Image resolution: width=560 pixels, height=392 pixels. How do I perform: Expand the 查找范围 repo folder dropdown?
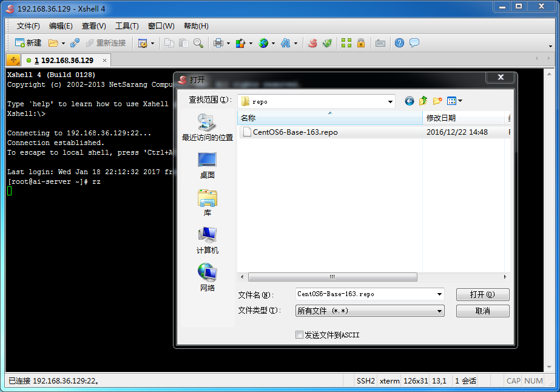[390, 101]
